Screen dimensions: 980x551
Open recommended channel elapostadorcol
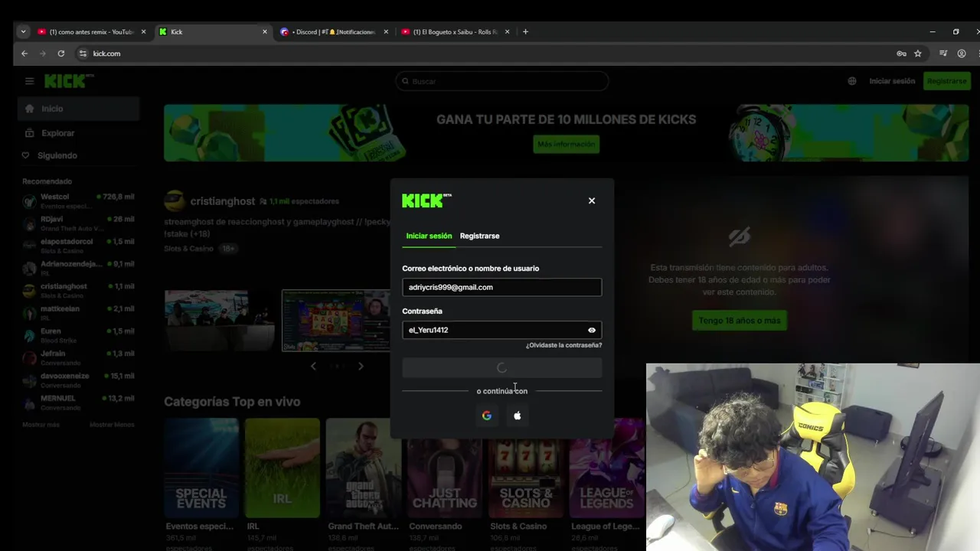(78, 246)
